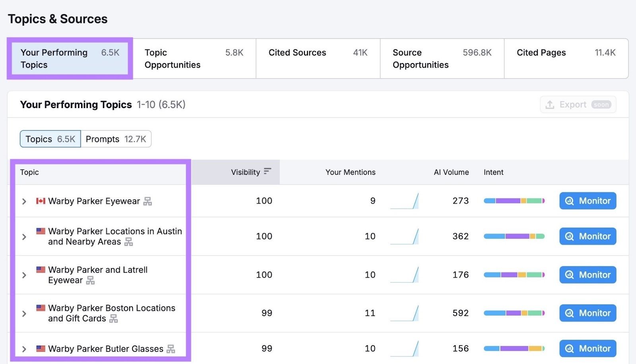Click the magnifier icon inside the Butler Glasses Monitor button
This screenshot has width=636, height=364.
tap(569, 348)
